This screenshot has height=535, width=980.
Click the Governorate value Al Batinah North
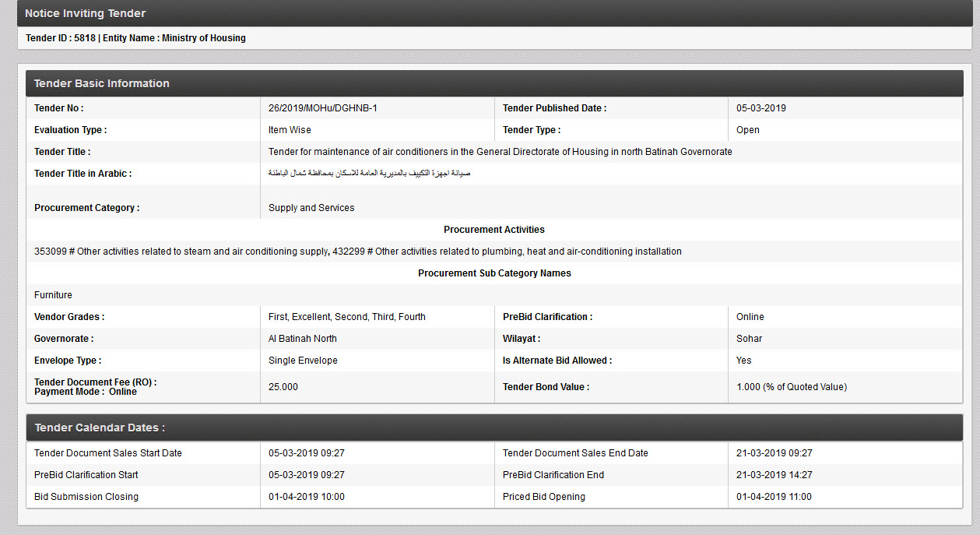pyautogui.click(x=302, y=339)
